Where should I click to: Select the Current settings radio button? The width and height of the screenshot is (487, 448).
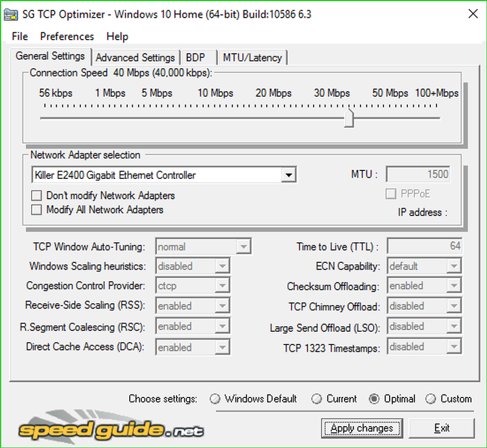[x=317, y=399]
